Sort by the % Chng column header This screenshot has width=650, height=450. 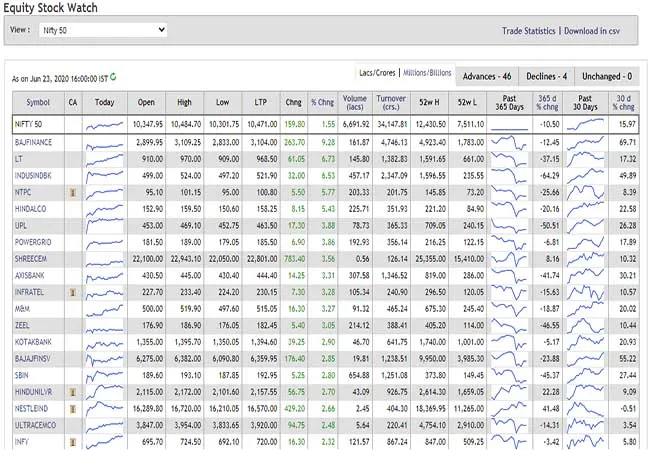pyautogui.click(x=322, y=102)
